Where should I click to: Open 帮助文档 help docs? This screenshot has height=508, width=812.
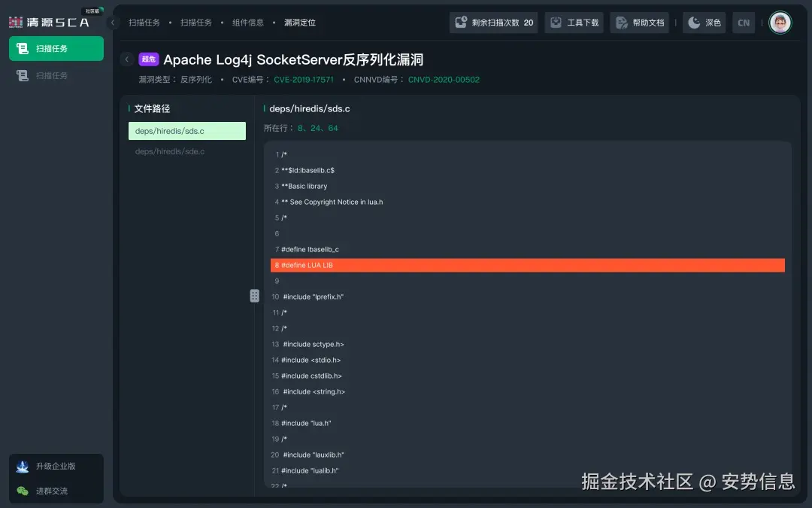pos(640,23)
